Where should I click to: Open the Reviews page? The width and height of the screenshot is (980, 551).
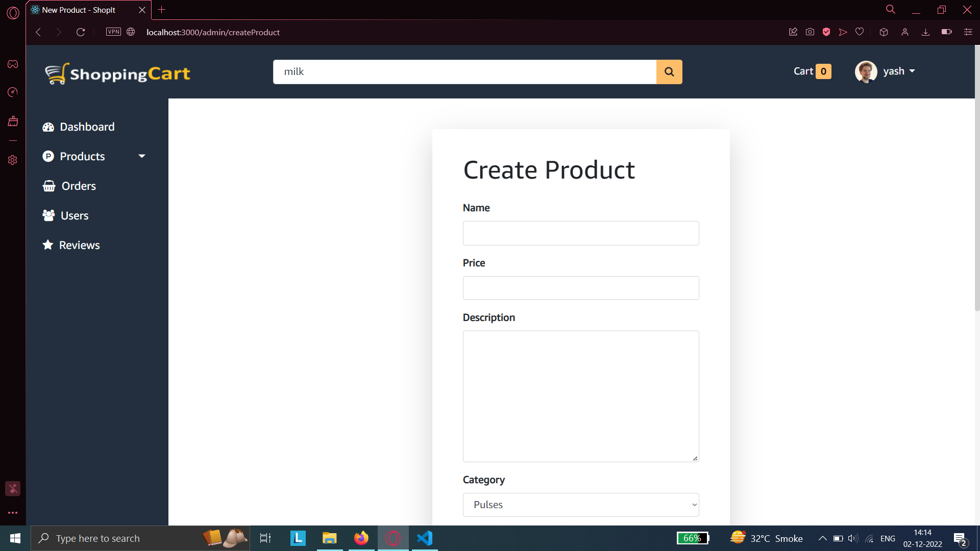click(x=79, y=245)
